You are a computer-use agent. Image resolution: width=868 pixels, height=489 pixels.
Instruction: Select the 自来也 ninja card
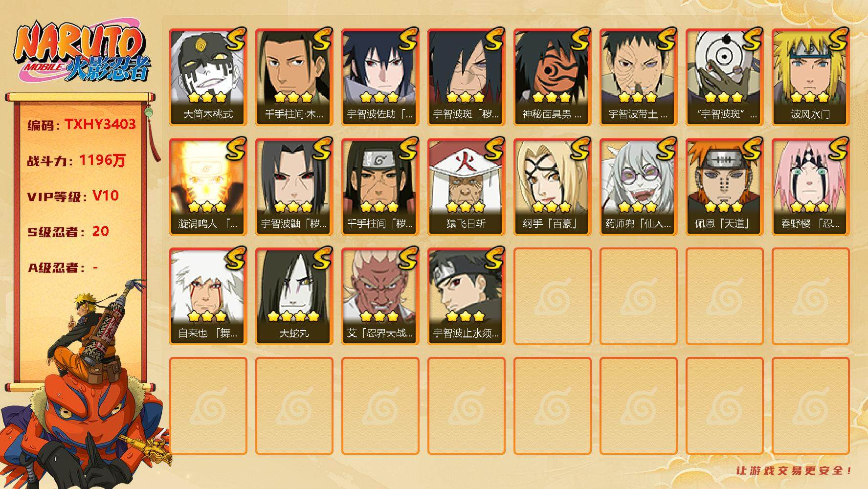click(x=208, y=296)
